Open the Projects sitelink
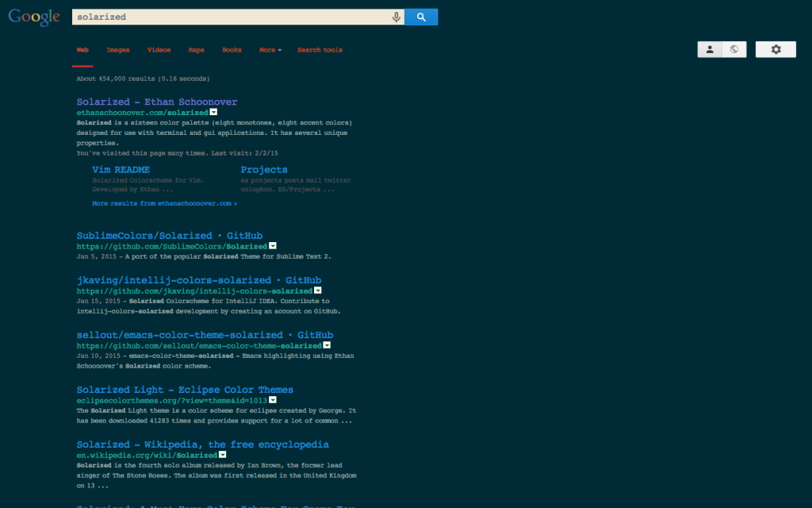The height and width of the screenshot is (508, 812). coord(264,170)
